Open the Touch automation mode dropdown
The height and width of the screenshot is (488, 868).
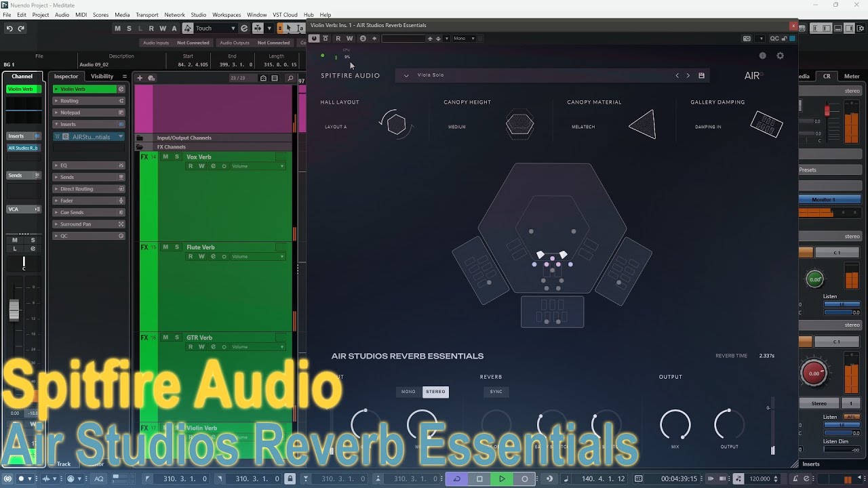coord(215,28)
